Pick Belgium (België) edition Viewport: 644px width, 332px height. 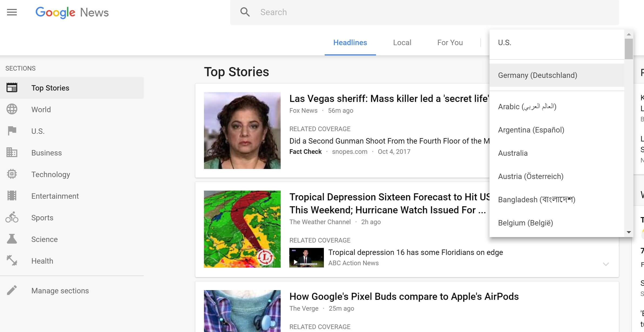click(x=525, y=223)
